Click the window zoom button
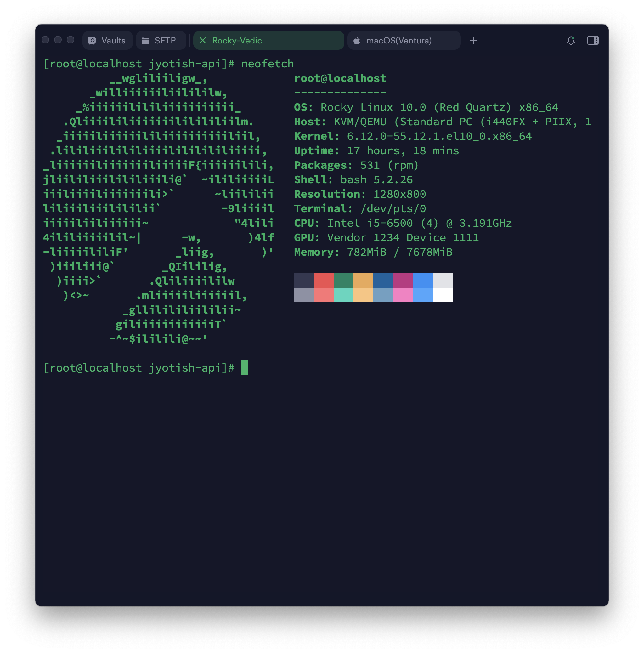644x653 pixels. [x=70, y=40]
